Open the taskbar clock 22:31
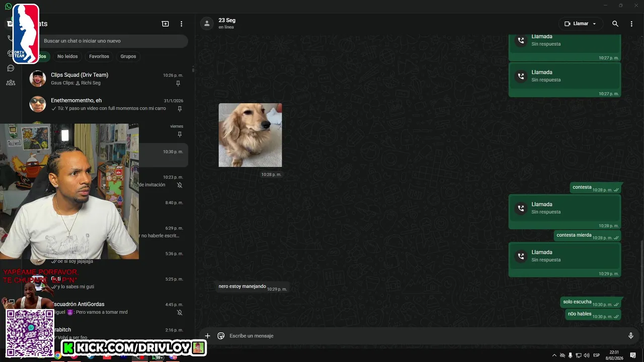 (x=614, y=355)
